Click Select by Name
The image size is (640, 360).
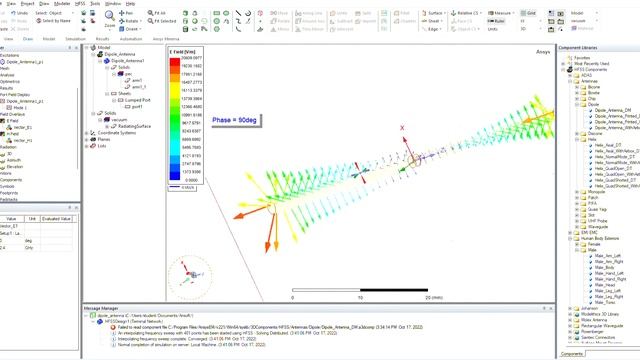point(53,21)
